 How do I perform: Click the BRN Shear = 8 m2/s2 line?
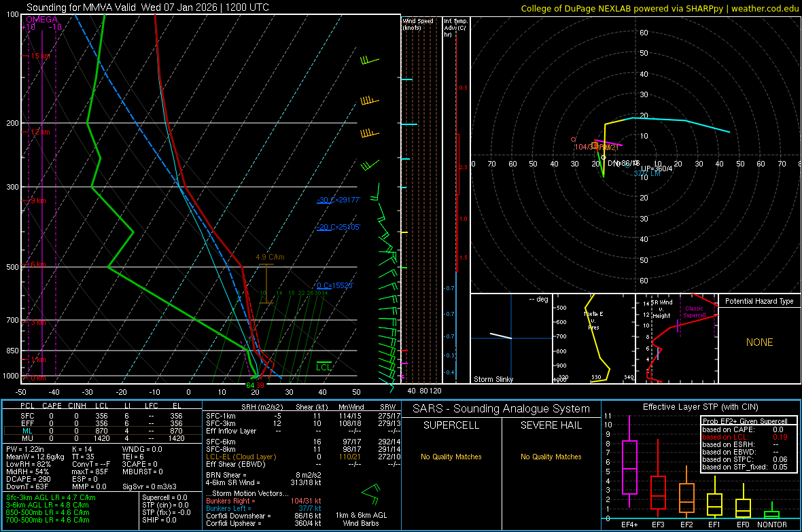(x=264, y=475)
